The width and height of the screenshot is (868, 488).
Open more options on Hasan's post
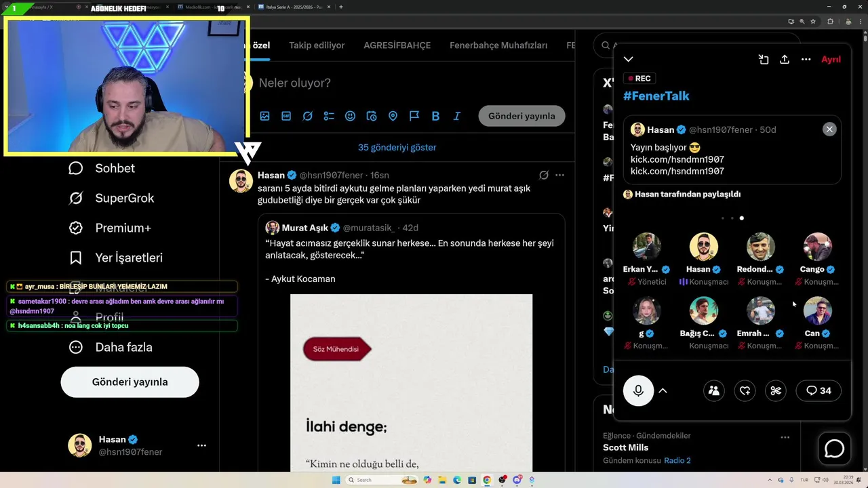pyautogui.click(x=559, y=175)
